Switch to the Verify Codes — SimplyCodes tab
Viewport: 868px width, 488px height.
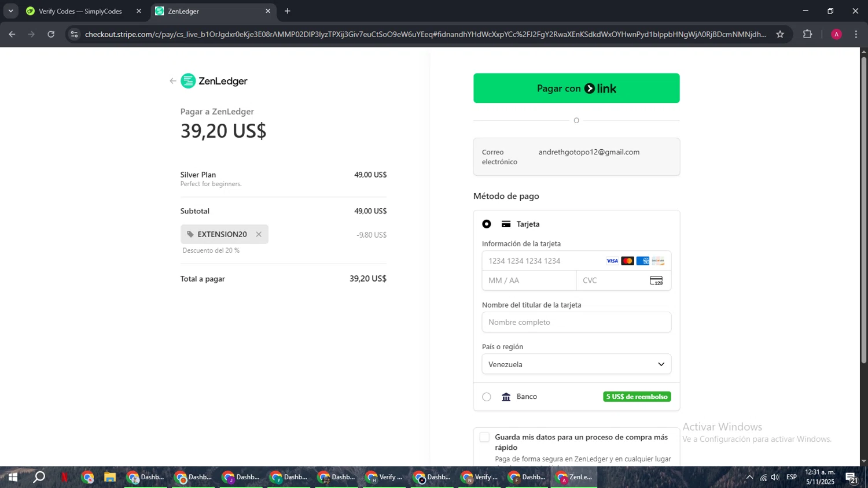pos(83,11)
